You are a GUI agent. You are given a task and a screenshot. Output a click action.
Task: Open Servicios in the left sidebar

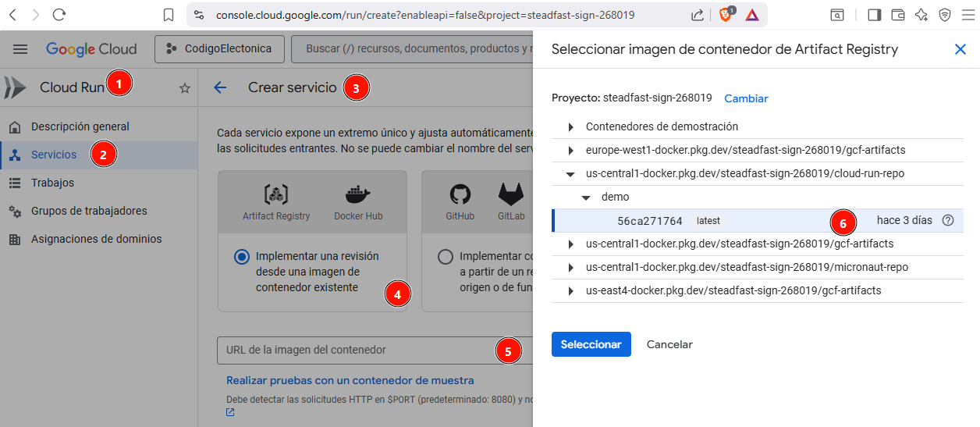click(x=54, y=155)
